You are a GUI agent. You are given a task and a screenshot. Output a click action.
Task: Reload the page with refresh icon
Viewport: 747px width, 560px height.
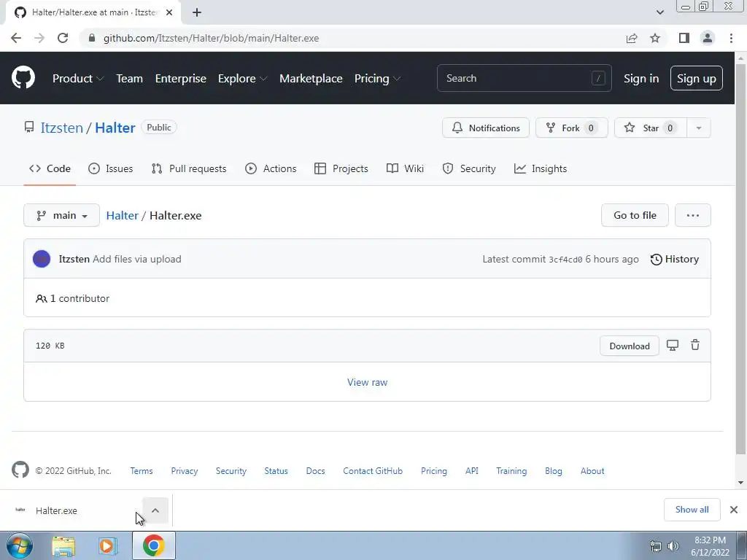pyautogui.click(x=63, y=38)
